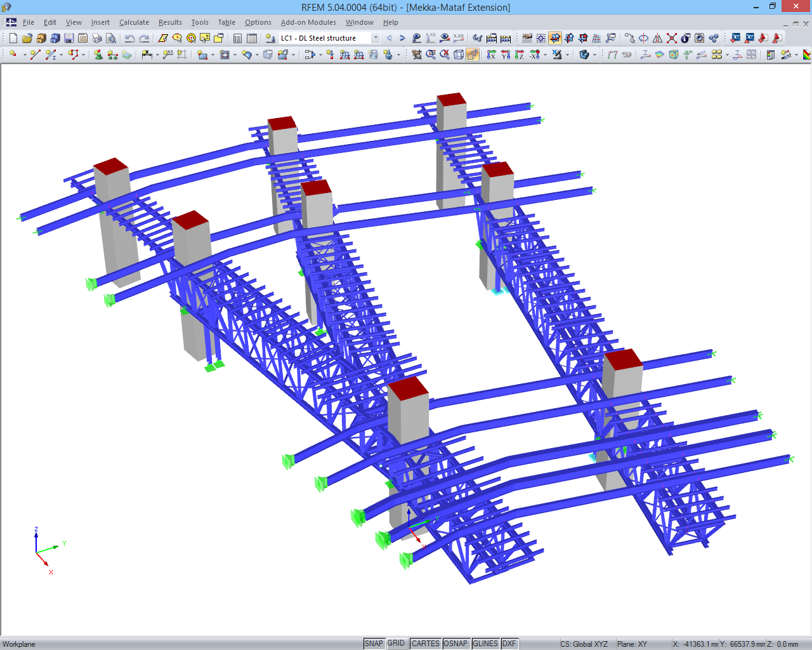Open the Tools menu
The height and width of the screenshot is (650, 812).
tap(200, 22)
